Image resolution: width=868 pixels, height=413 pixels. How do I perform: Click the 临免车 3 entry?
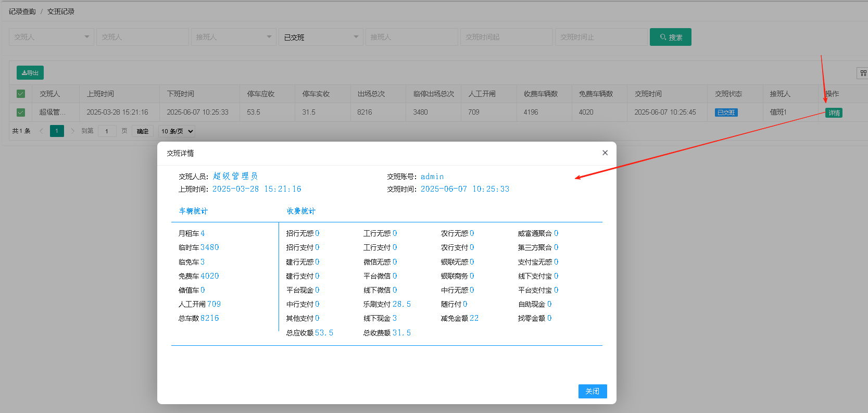(192, 262)
